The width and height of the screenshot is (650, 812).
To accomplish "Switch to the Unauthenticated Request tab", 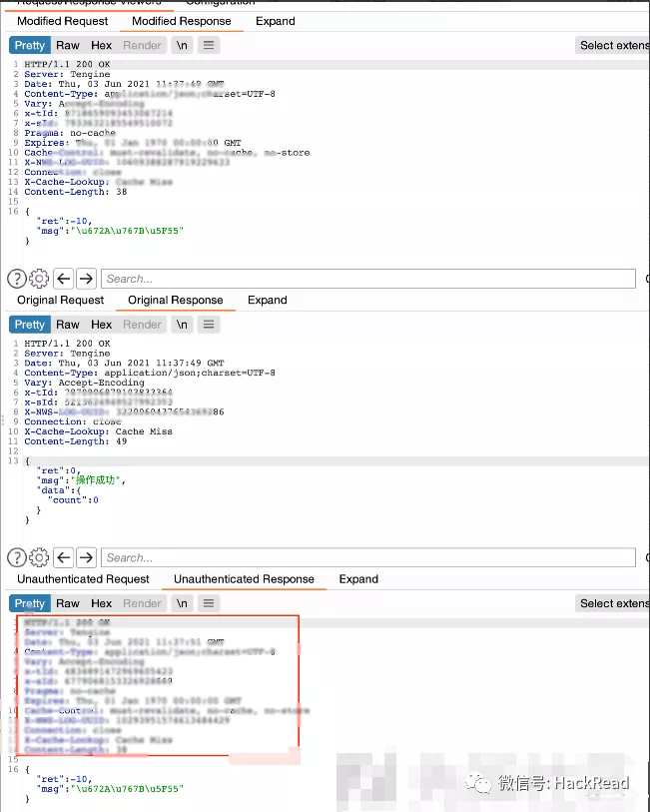I will click(83, 579).
